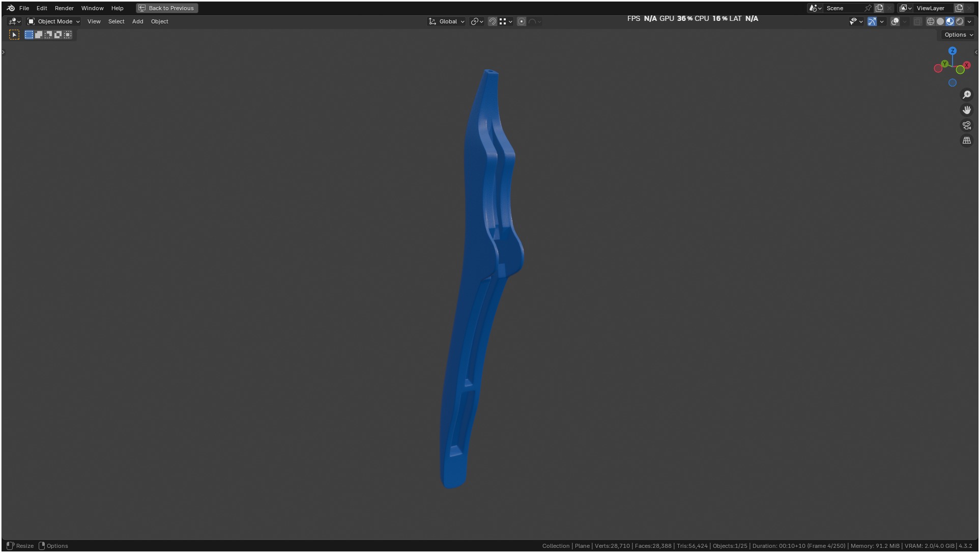Open the viewport Select menu

pyautogui.click(x=116, y=21)
